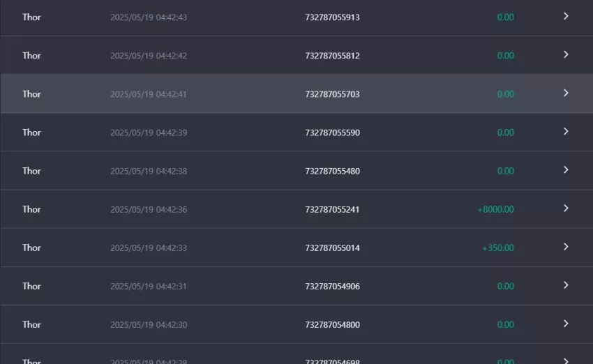593x364 pixels.
Task: Select timestamp 2025/05/19 04:42:31
Action: click(x=149, y=287)
